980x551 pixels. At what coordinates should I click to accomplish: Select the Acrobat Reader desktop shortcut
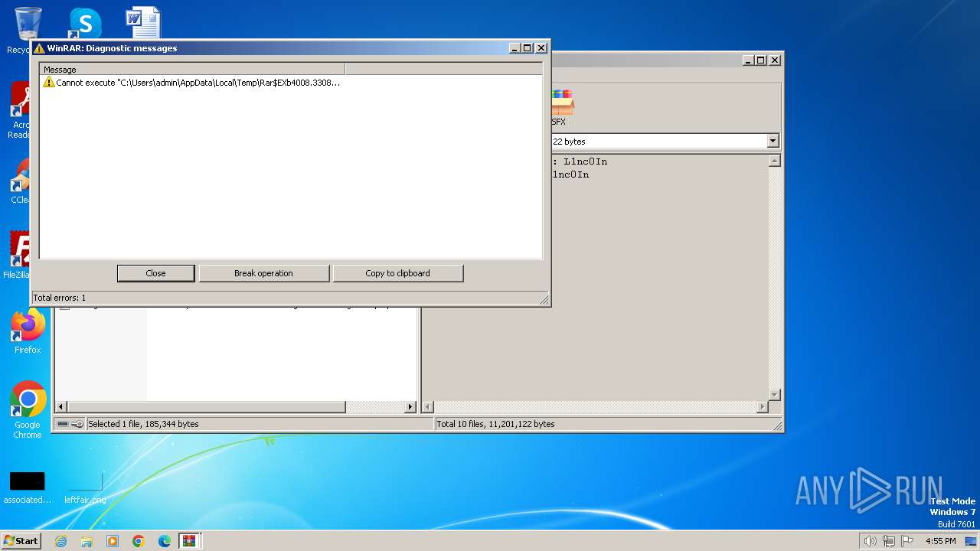(21, 110)
